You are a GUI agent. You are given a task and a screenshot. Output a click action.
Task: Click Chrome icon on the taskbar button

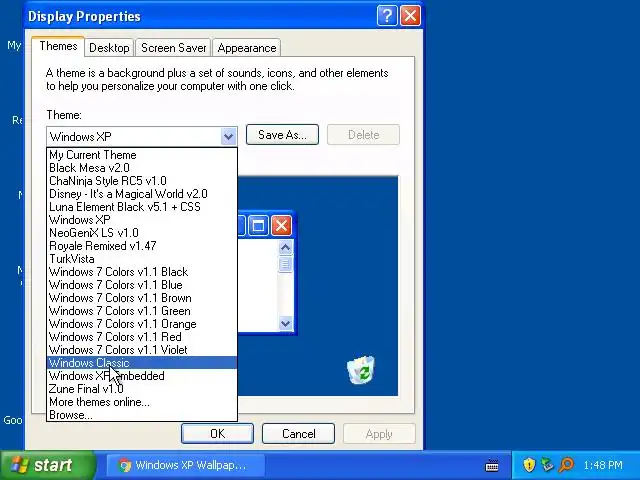124,465
